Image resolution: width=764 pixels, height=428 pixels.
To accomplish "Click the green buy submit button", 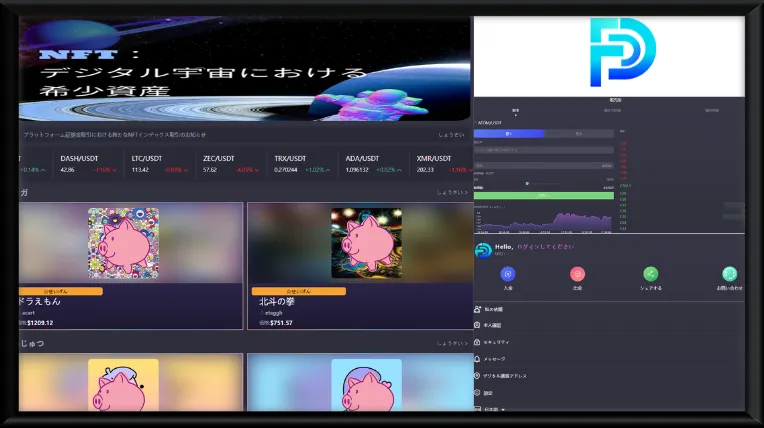I will (x=544, y=195).
